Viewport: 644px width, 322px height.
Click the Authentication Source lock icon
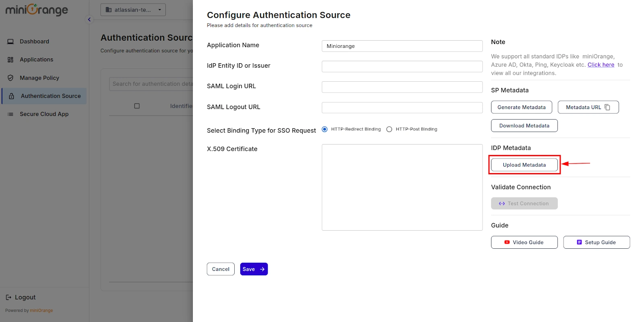(x=12, y=96)
